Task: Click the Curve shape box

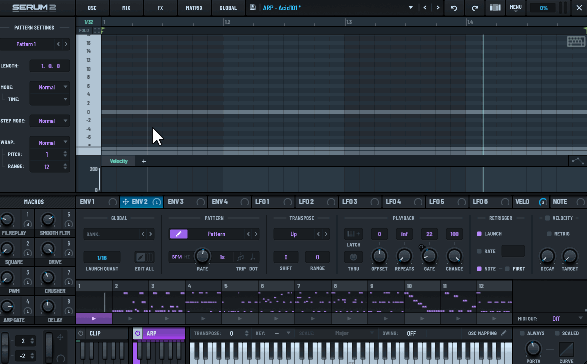Action: pyautogui.click(x=566, y=349)
